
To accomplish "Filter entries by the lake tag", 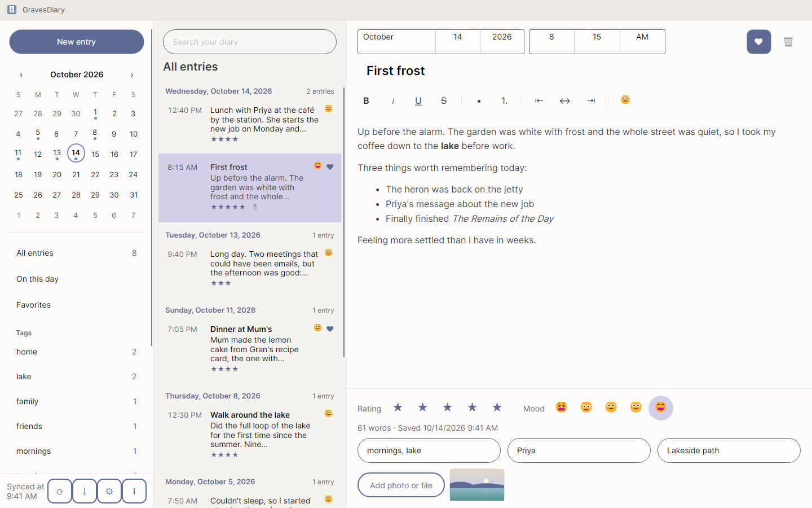I will click(77, 376).
